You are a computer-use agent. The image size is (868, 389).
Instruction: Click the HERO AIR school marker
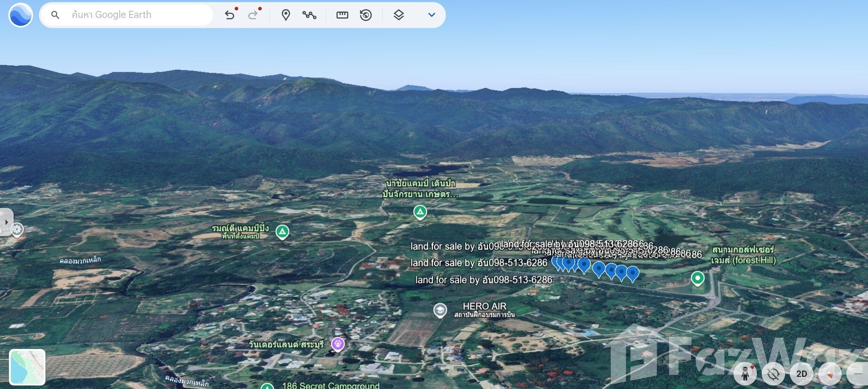click(440, 310)
